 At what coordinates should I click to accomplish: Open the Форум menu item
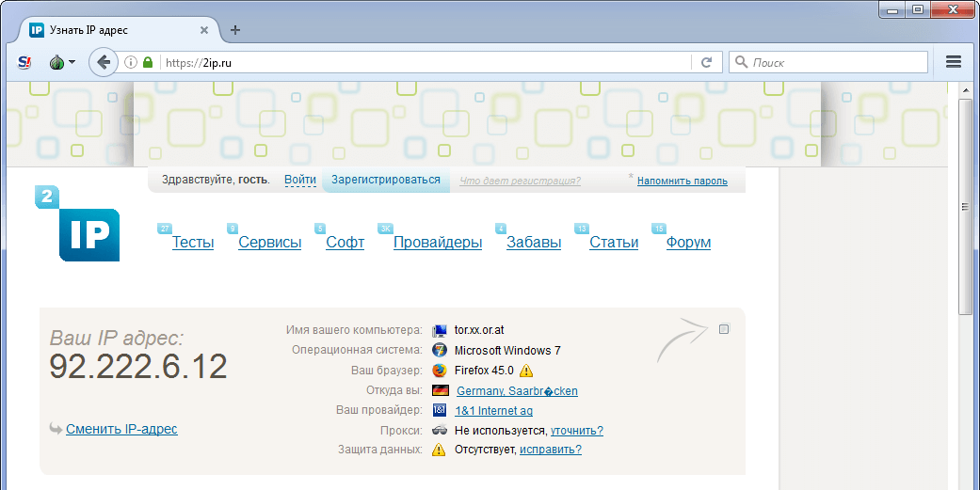(x=688, y=243)
